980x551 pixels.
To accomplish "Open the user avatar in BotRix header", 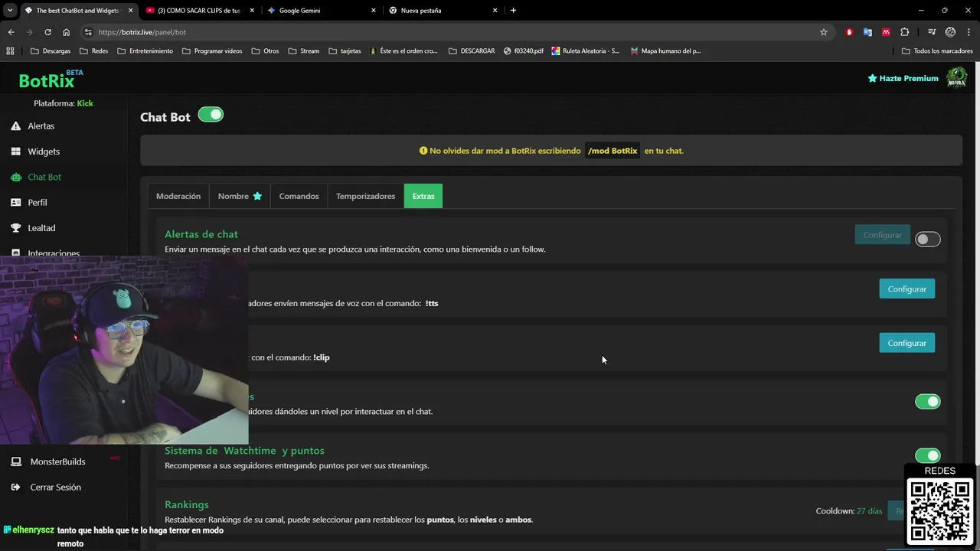I will [956, 78].
